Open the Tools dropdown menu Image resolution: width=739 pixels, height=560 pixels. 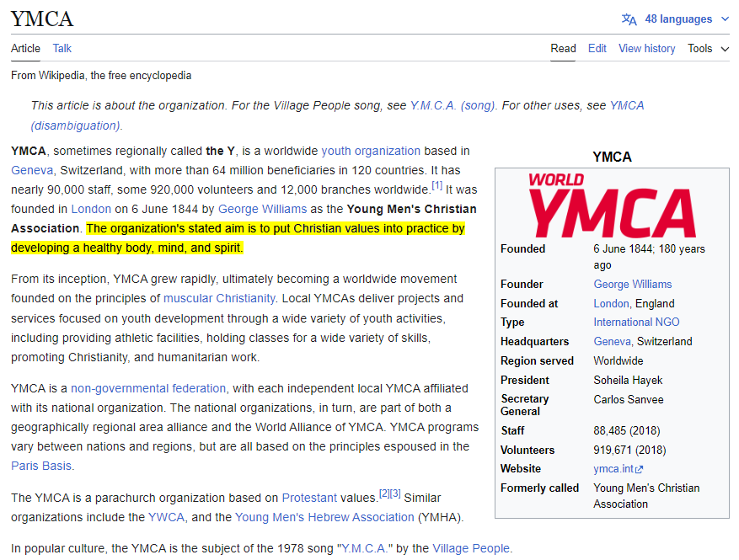pos(708,49)
